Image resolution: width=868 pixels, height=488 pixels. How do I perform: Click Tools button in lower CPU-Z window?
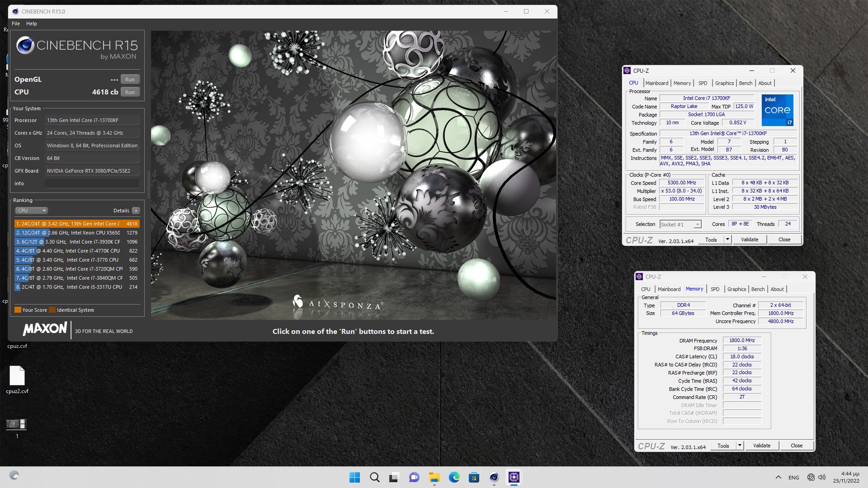(723, 446)
